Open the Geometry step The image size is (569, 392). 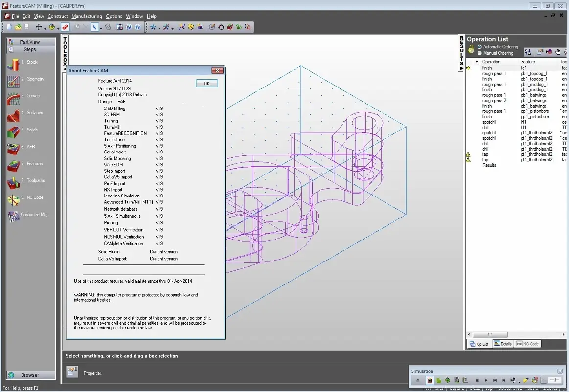point(25,81)
